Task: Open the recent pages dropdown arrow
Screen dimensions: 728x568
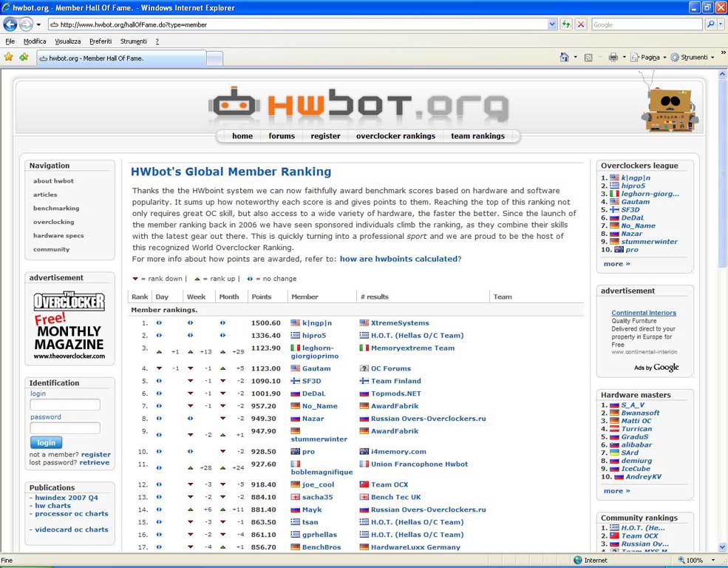Action: [38, 24]
